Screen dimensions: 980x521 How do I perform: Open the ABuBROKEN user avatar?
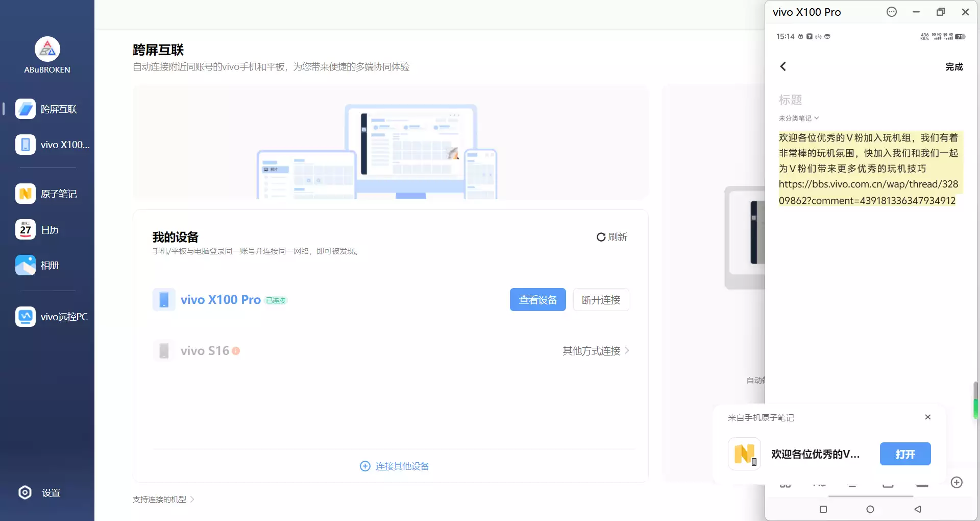(47, 50)
